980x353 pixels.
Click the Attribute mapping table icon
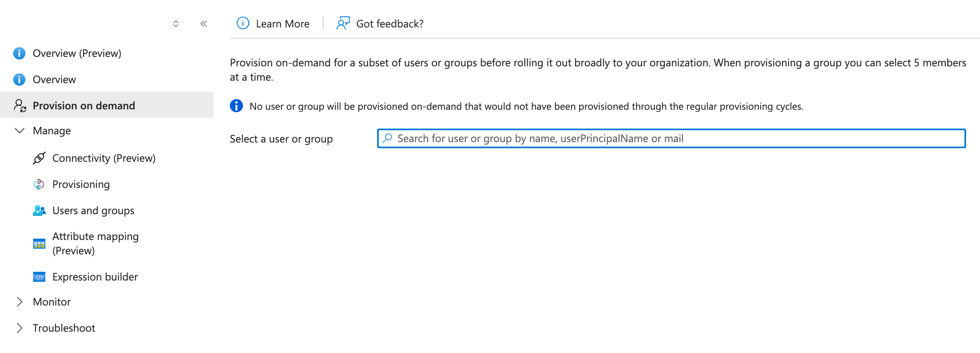39,244
